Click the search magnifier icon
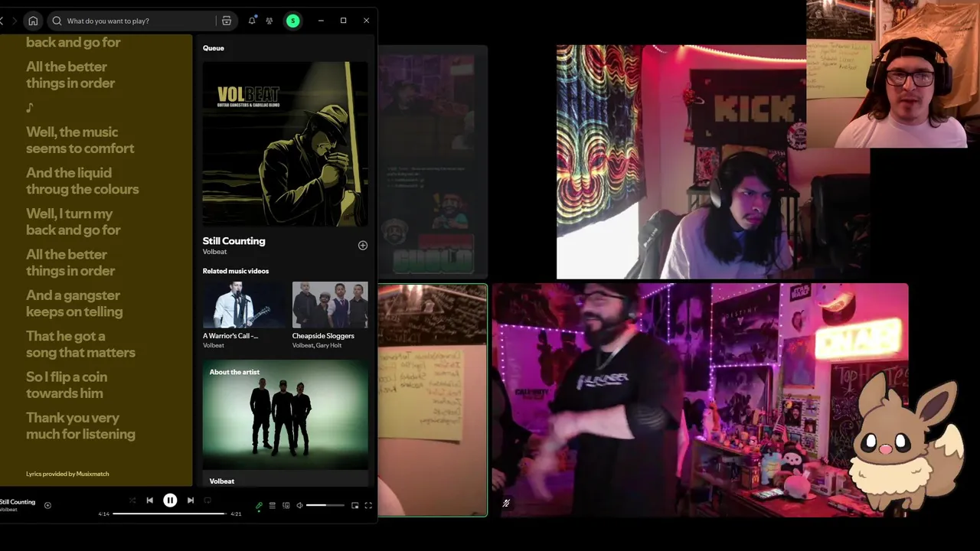 click(57, 21)
